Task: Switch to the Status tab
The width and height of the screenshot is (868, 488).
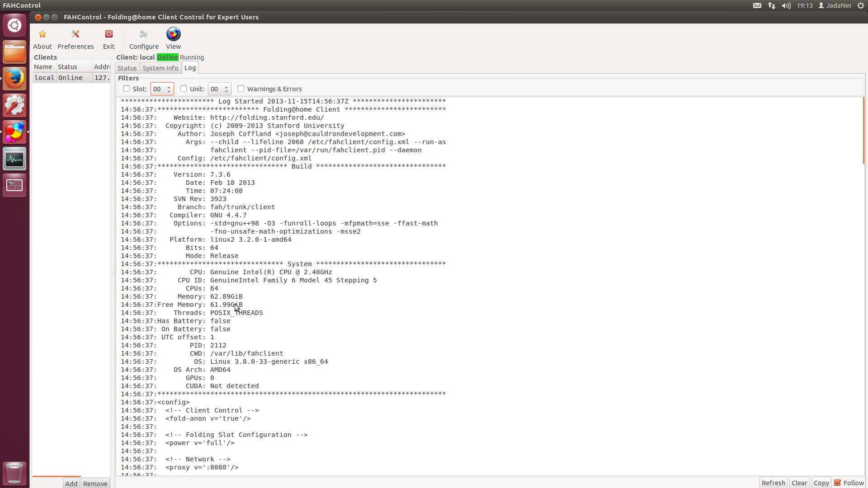Action: pos(127,68)
